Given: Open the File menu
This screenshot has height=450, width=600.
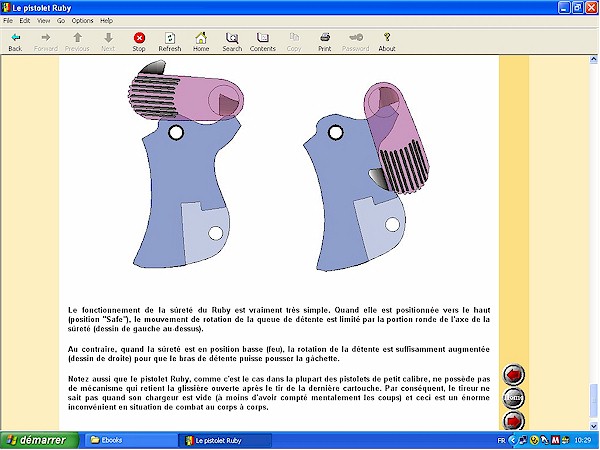Looking at the screenshot, I should [x=8, y=21].
